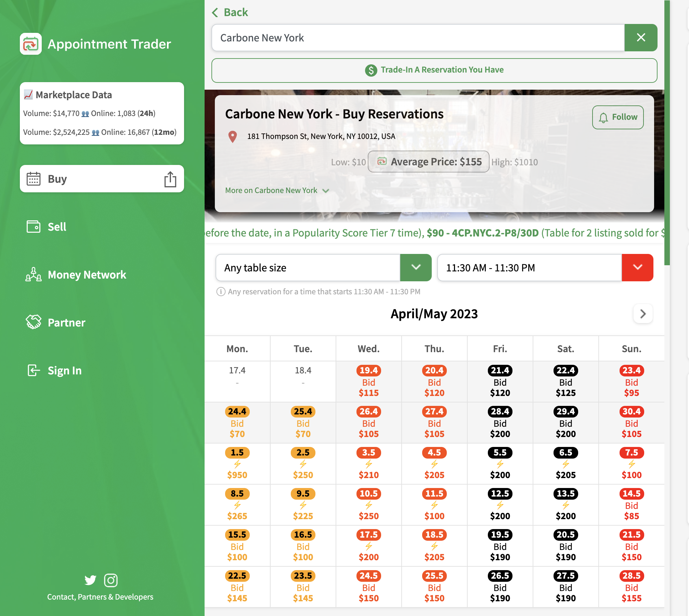
Task: Click the Sell wallet icon
Action: (x=34, y=227)
